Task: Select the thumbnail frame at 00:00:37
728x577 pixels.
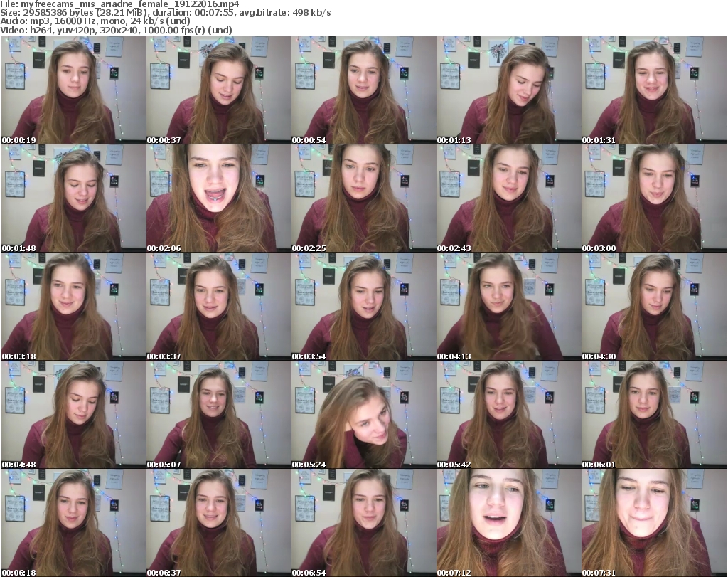Action: click(x=219, y=90)
